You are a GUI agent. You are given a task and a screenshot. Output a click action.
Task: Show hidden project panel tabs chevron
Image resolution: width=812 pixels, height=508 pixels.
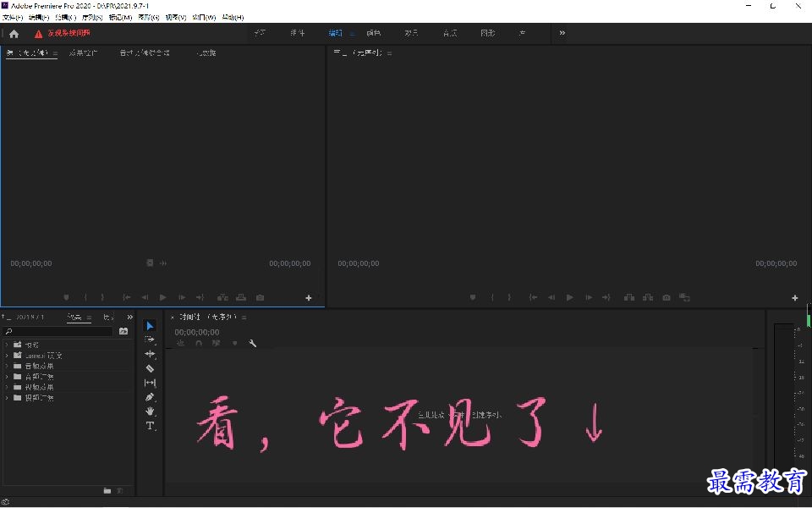click(x=130, y=317)
